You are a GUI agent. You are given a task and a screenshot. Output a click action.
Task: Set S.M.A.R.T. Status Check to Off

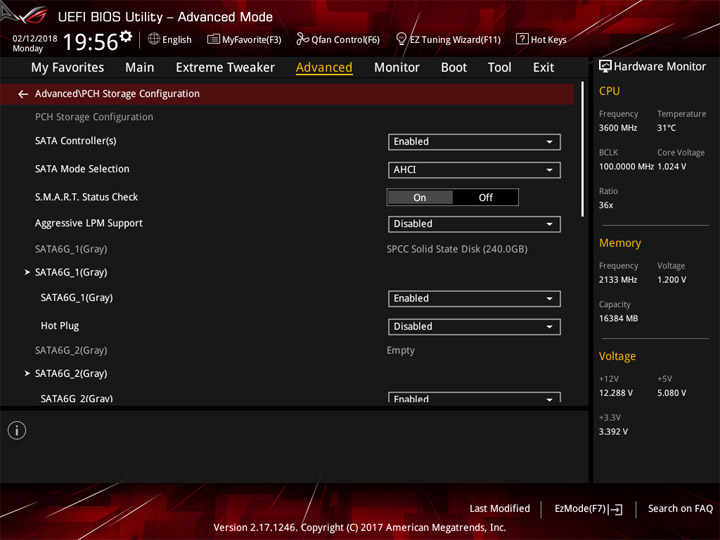pyautogui.click(x=485, y=197)
